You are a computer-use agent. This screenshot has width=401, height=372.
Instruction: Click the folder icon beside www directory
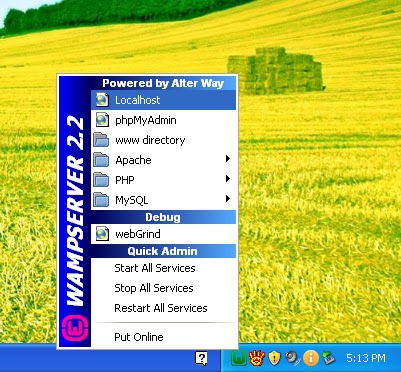pos(101,140)
